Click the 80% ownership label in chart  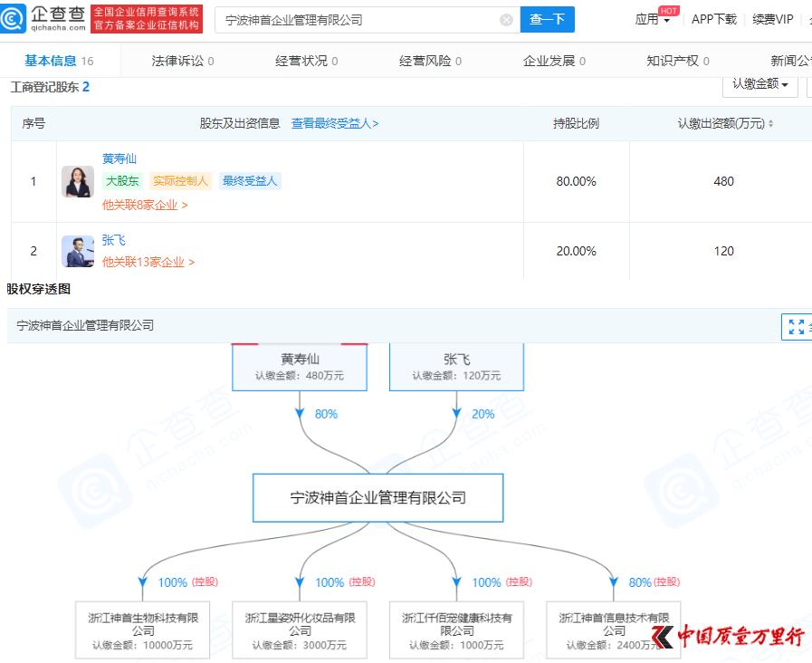click(x=325, y=413)
